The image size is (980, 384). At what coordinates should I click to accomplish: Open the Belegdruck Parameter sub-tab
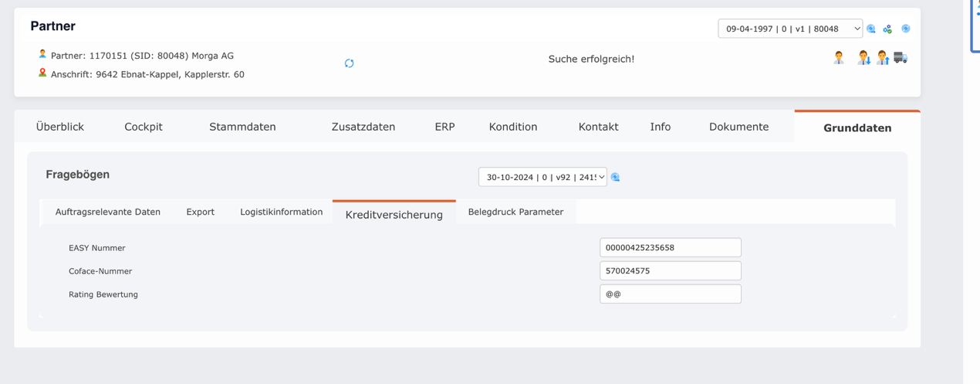(x=515, y=212)
